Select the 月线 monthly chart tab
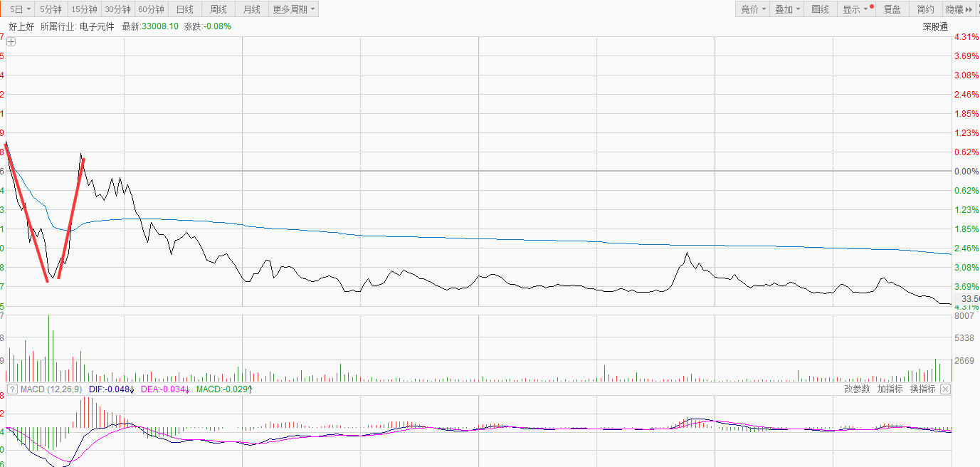 click(x=251, y=9)
